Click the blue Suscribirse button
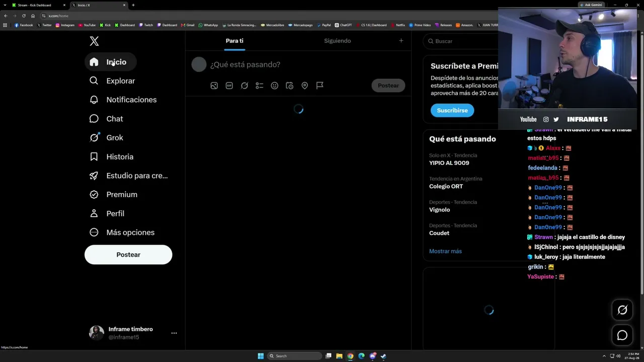This screenshot has width=644, height=362. tap(452, 111)
